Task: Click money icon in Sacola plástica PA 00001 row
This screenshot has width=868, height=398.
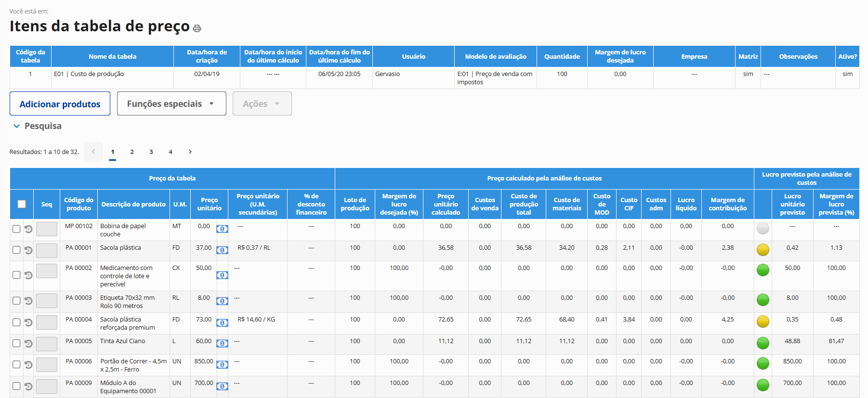Action: coord(222,250)
